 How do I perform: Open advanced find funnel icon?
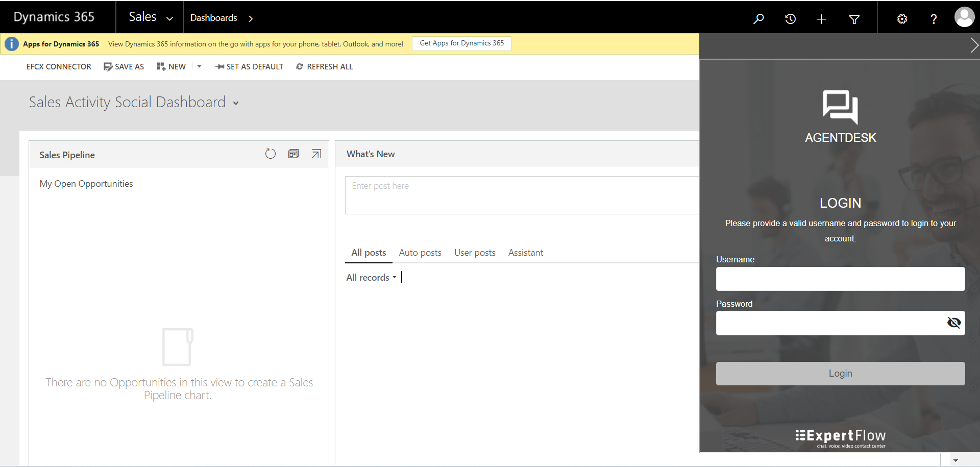pyautogui.click(x=854, y=19)
